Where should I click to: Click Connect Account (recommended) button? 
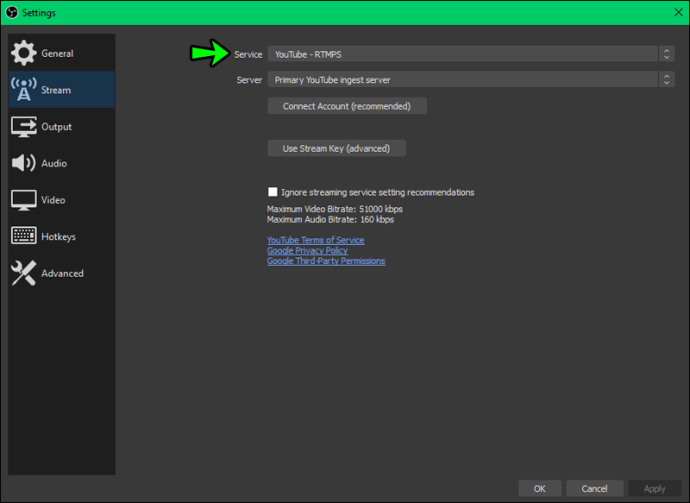pyautogui.click(x=347, y=106)
